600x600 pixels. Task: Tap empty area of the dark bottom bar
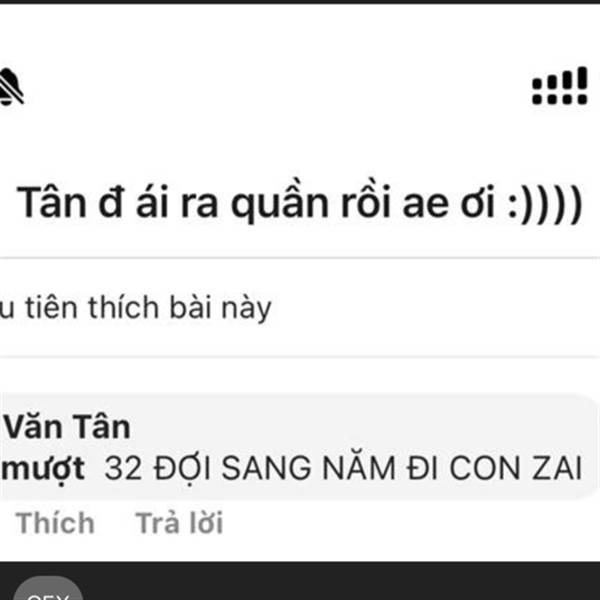[341, 581]
